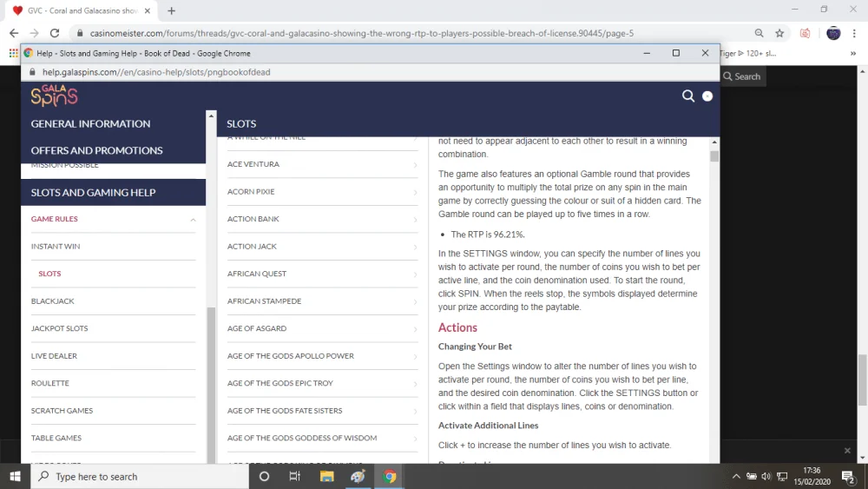The image size is (868, 489).
Task: Close the dark banner at bottom right
Action: 847,451
